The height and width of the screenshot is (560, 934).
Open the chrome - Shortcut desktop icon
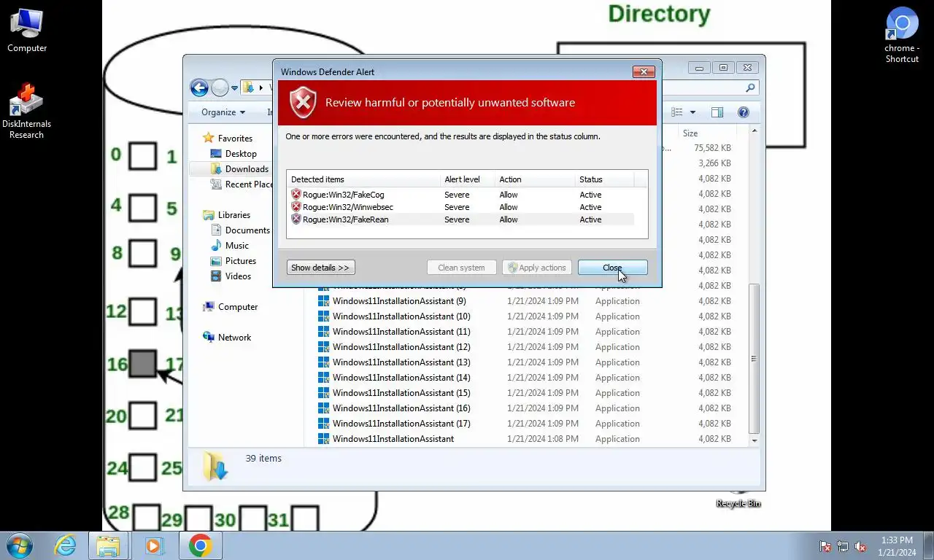(903, 35)
